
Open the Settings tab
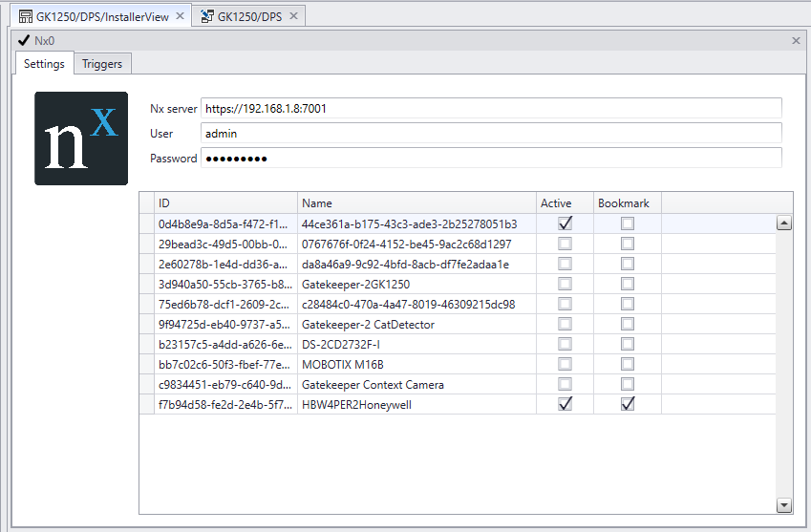(x=44, y=64)
